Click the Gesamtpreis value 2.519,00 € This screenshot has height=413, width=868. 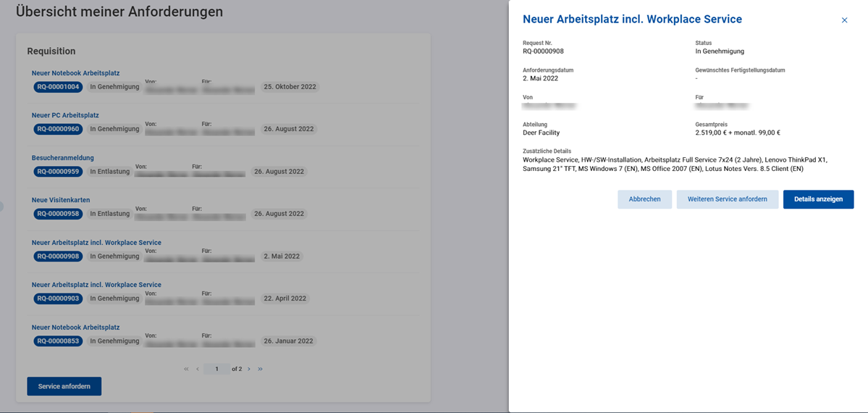tap(738, 133)
